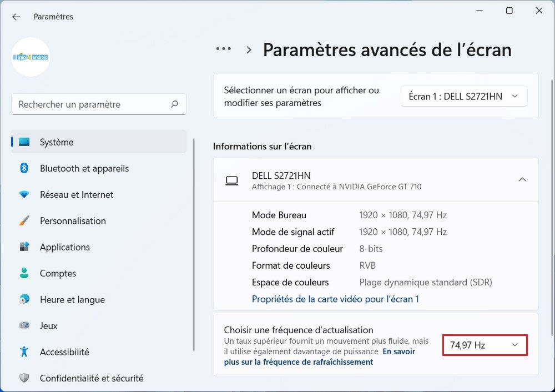Click the info2android profile avatar
Screen dimensions: 555x392
click(x=31, y=57)
